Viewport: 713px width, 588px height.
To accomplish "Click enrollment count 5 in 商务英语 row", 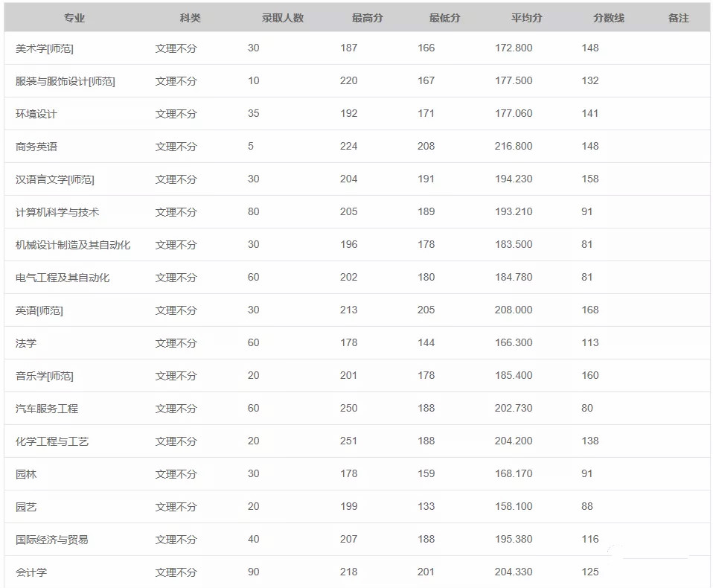I will pyautogui.click(x=251, y=146).
